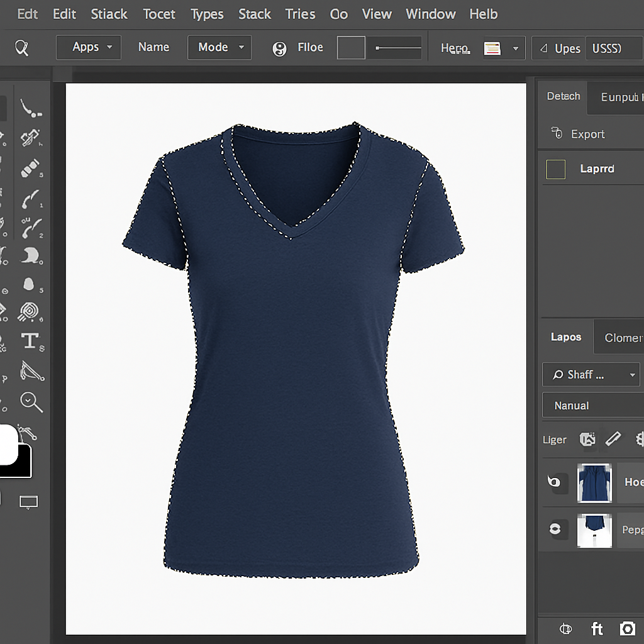
Task: Open the Types menu
Action: click(x=207, y=14)
